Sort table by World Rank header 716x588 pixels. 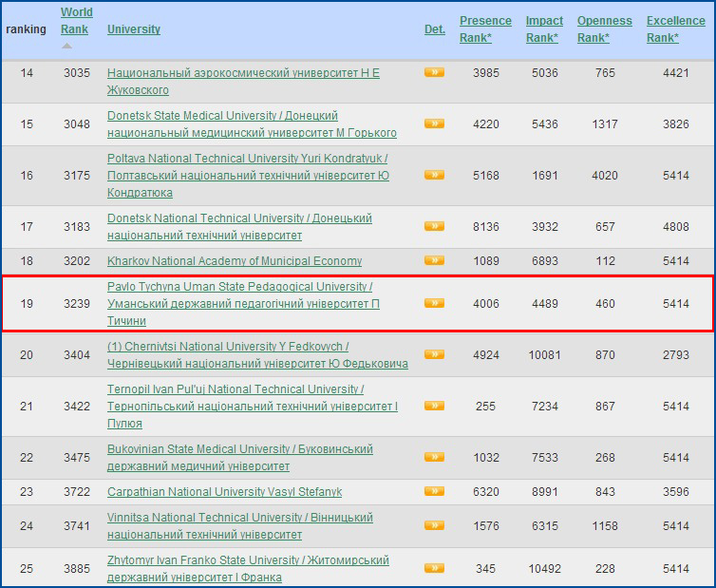pyautogui.click(x=76, y=21)
